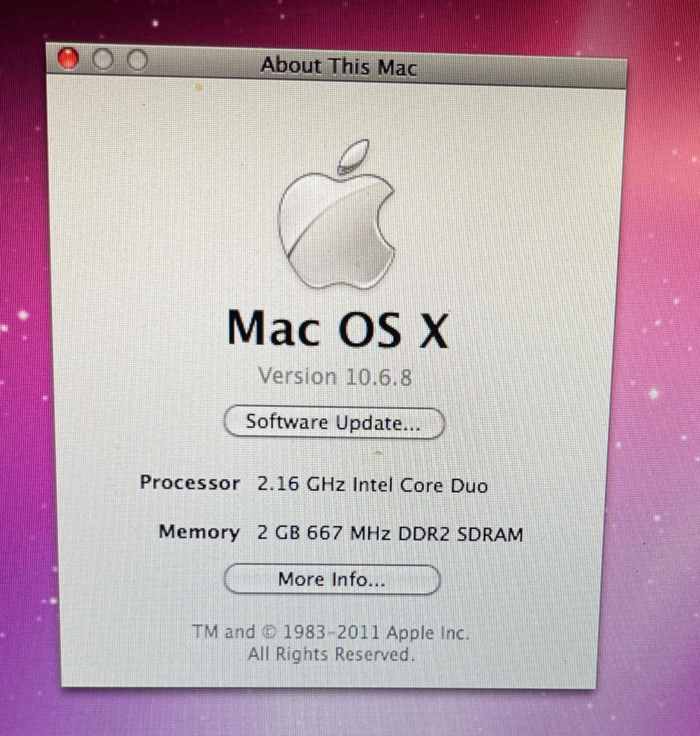Screen dimensions: 700x736
Task: Select the 2.16 GHz Intel Core Duo text
Action: click(x=372, y=485)
